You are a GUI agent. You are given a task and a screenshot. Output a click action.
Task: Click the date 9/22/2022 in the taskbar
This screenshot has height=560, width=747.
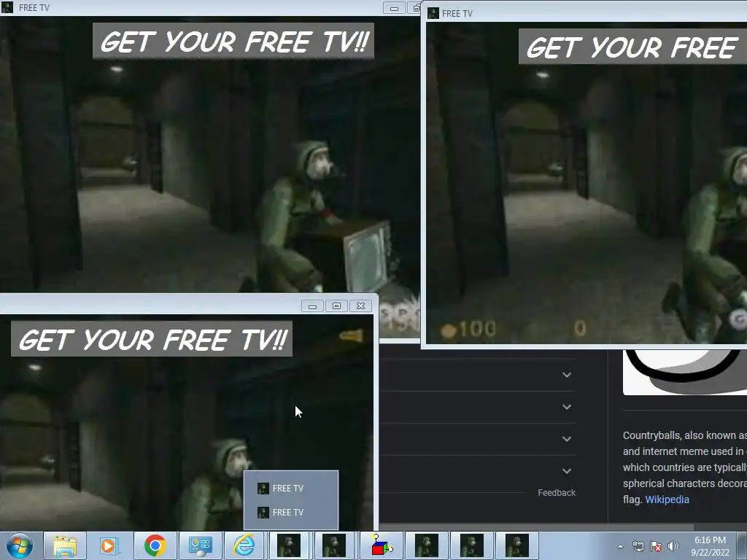click(710, 553)
